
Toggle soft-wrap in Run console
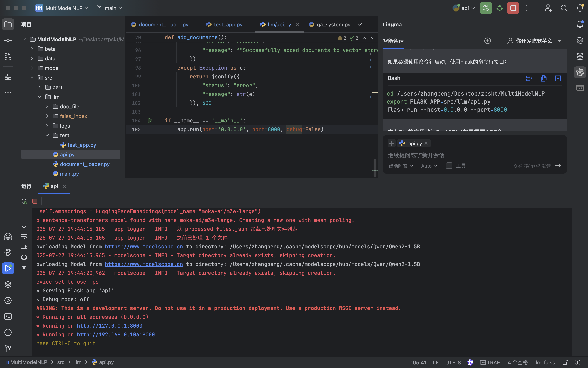(x=24, y=237)
